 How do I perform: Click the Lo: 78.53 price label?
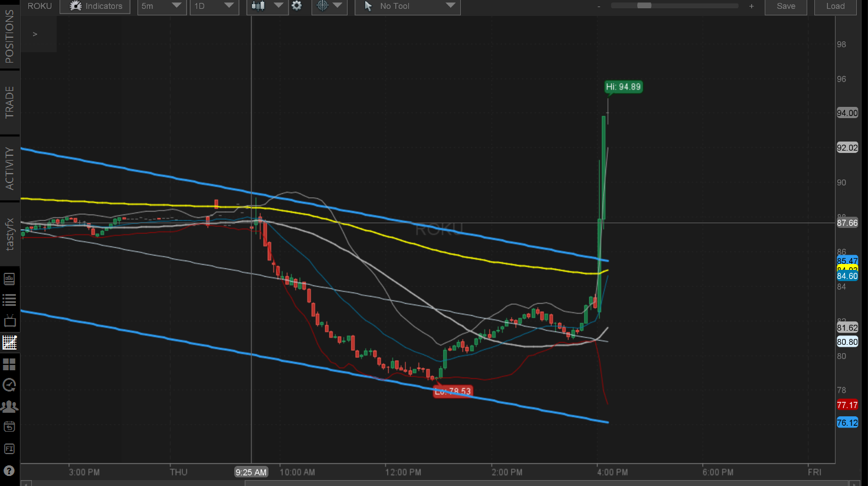[453, 391]
